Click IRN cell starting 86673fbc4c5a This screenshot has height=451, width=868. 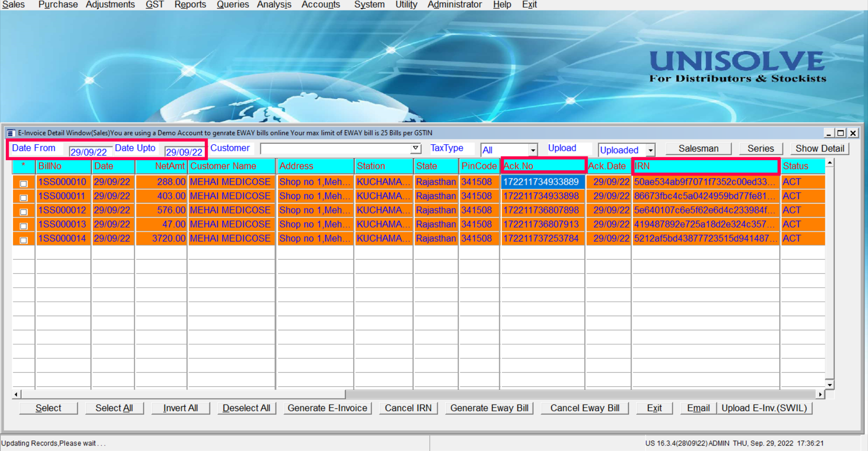click(706, 196)
